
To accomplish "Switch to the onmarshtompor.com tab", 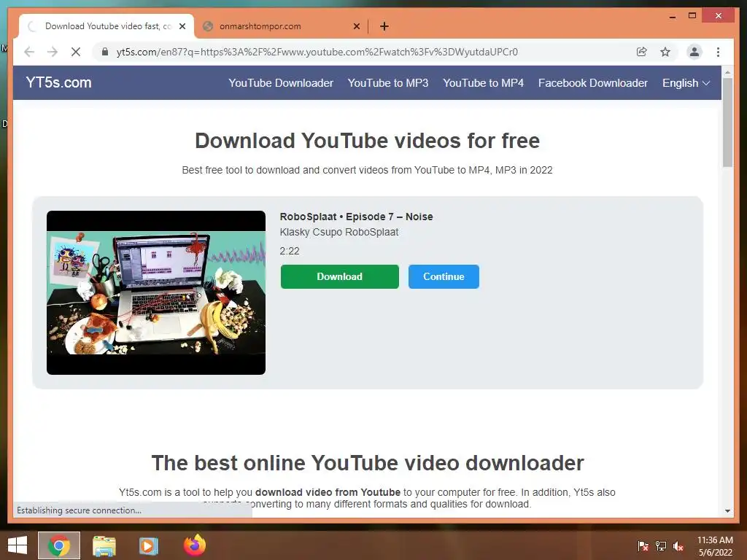I will [x=281, y=26].
